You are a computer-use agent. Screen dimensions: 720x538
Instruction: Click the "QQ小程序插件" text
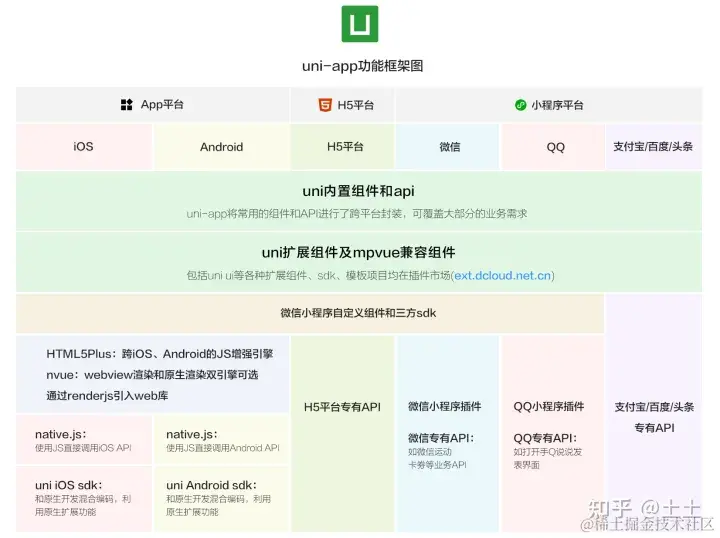point(549,407)
